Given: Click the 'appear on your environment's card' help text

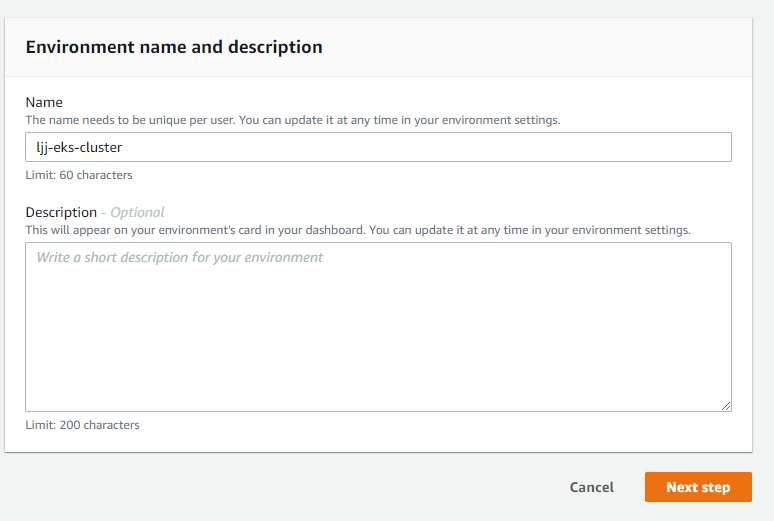Looking at the screenshot, I should (358, 230).
